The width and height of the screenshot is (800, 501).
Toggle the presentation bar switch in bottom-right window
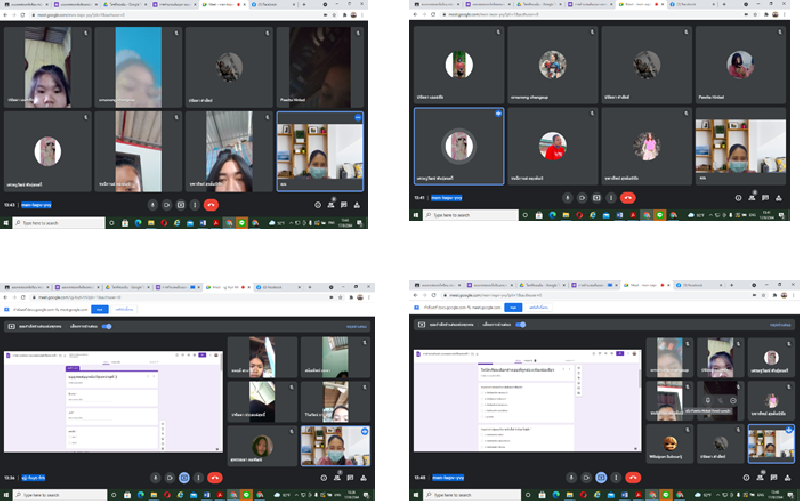520,324
